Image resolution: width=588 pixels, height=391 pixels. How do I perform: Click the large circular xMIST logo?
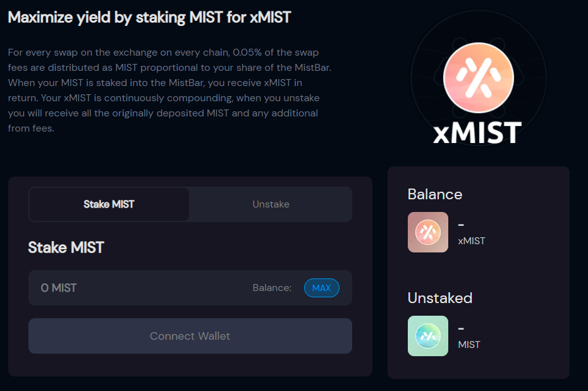(x=478, y=78)
